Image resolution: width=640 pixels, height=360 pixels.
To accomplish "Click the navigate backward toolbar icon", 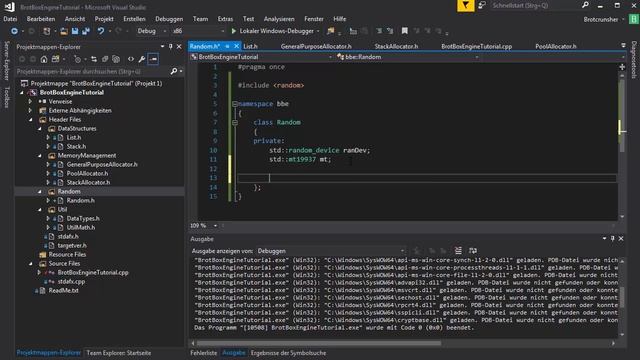I will pyautogui.click(x=14, y=31).
